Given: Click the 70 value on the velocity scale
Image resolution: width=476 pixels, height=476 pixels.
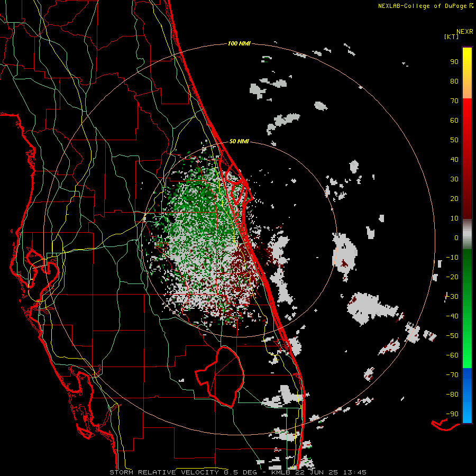Looking at the screenshot, I should [454, 101].
